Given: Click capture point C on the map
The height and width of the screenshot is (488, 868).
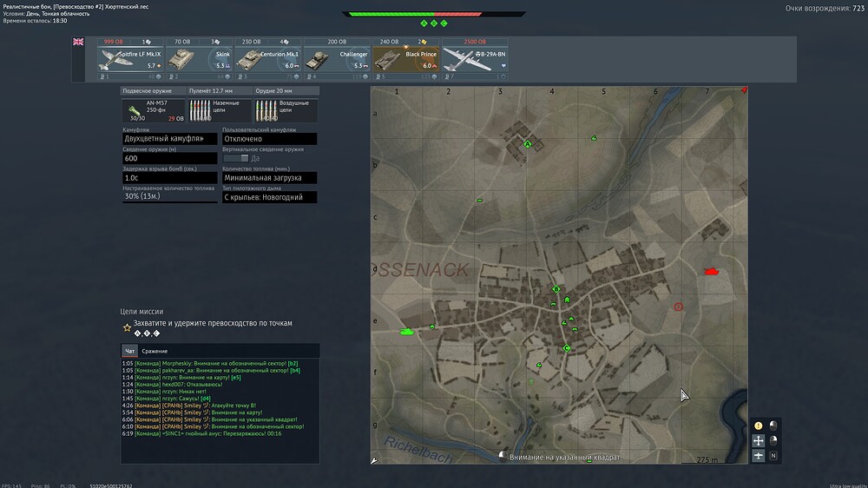Looking at the screenshot, I should click(566, 348).
